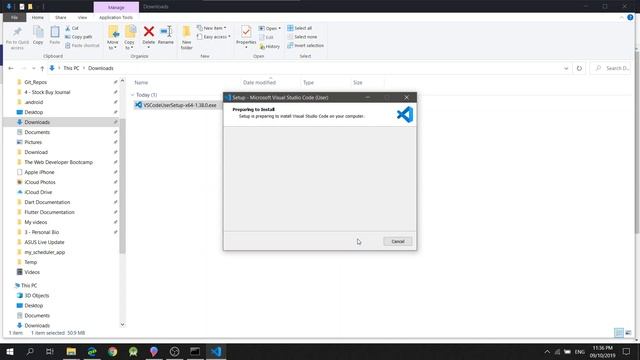Switch to the View ribbon tab
The height and width of the screenshot is (360, 640).
coord(82,18)
